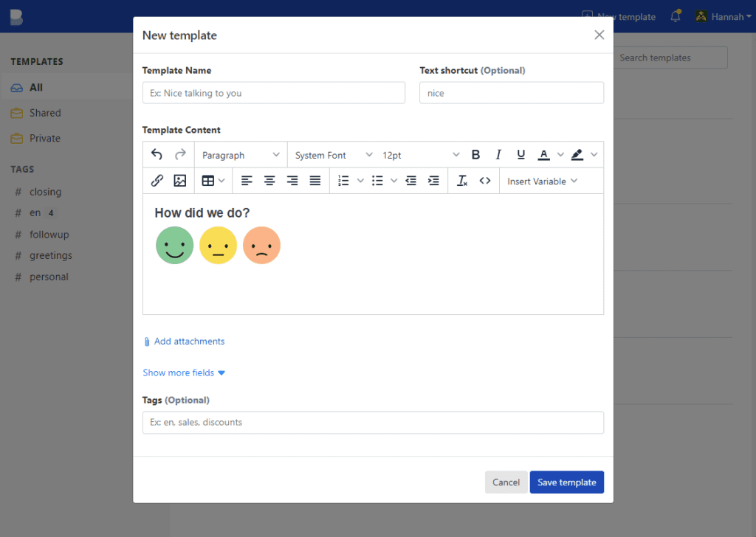Apply the text color swatch

pyautogui.click(x=543, y=155)
